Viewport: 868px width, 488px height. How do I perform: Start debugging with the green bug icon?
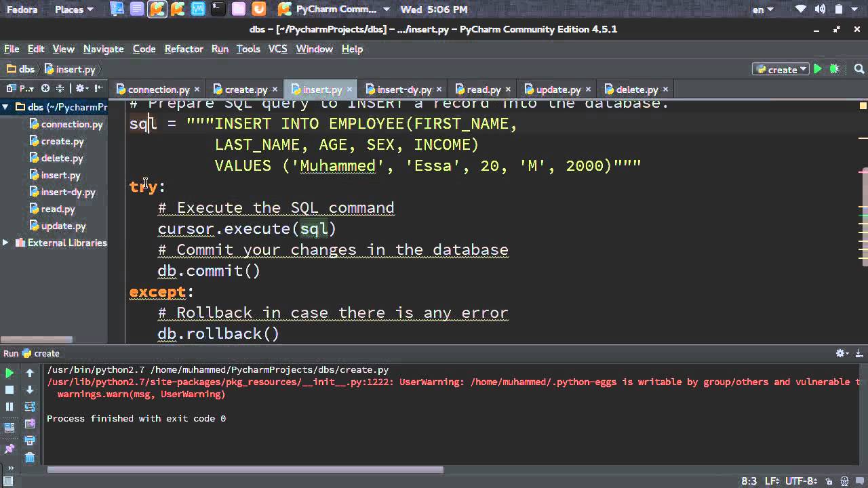[x=835, y=69]
